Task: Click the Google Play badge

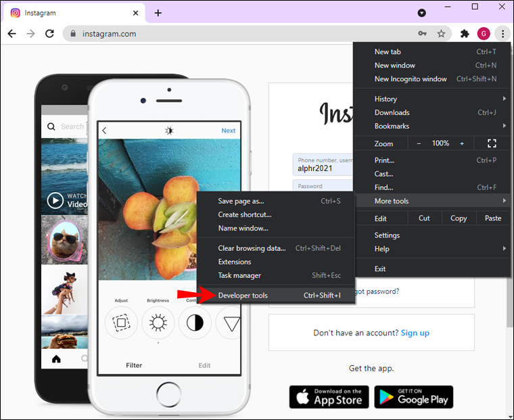Action: coord(414,397)
